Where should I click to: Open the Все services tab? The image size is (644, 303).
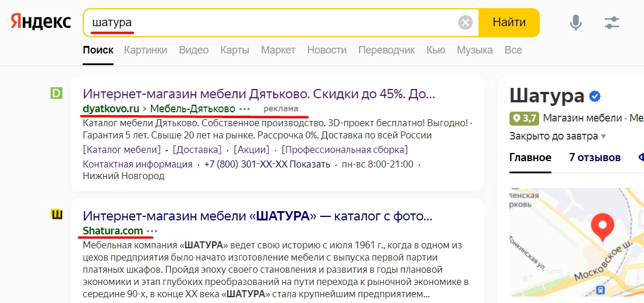pos(513,50)
